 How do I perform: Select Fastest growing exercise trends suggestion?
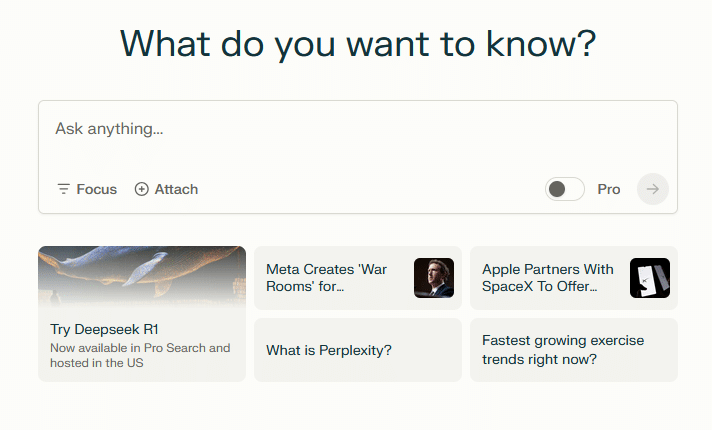pyautogui.click(x=563, y=349)
